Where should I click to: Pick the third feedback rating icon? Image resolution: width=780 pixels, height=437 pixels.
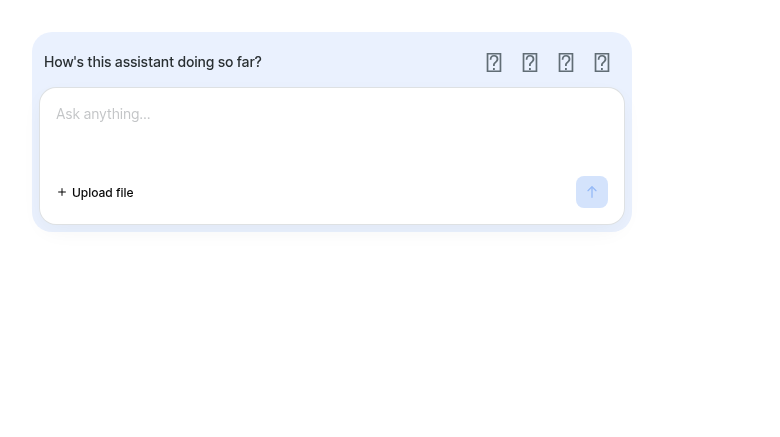point(566,63)
